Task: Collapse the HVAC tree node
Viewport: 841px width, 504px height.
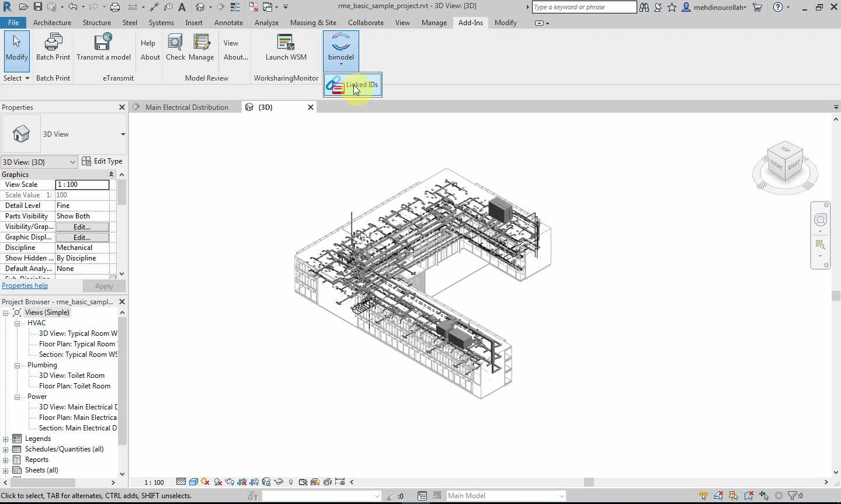Action: coord(18,323)
